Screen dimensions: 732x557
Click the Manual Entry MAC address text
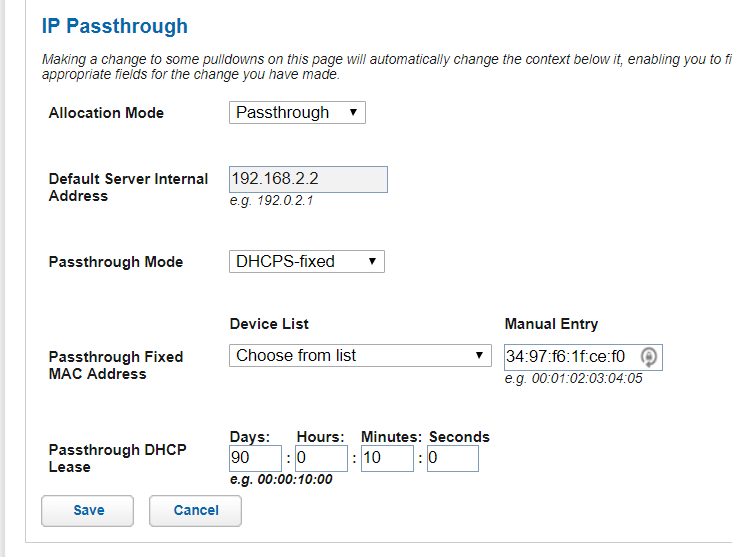566,356
